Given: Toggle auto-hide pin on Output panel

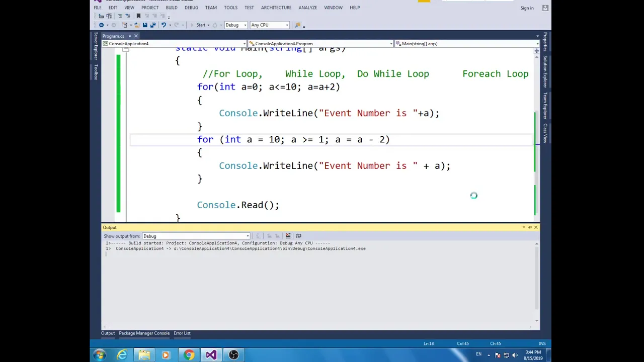Looking at the screenshot, I should coord(530,228).
